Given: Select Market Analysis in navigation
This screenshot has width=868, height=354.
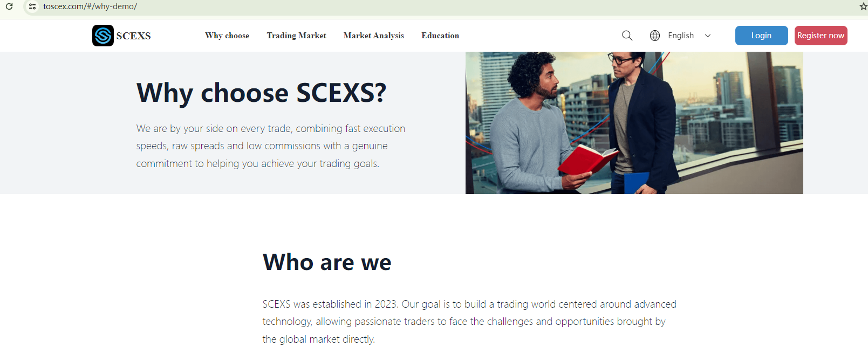Looking at the screenshot, I should click(373, 36).
